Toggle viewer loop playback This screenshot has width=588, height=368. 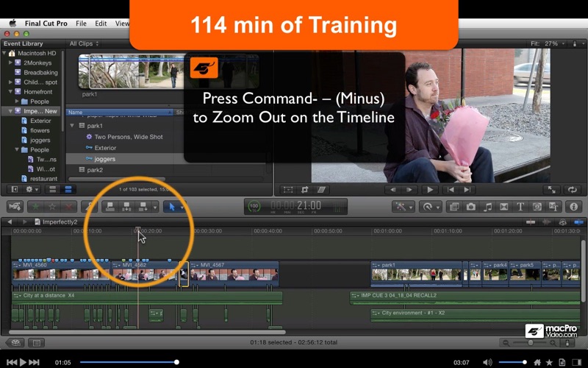coord(572,190)
